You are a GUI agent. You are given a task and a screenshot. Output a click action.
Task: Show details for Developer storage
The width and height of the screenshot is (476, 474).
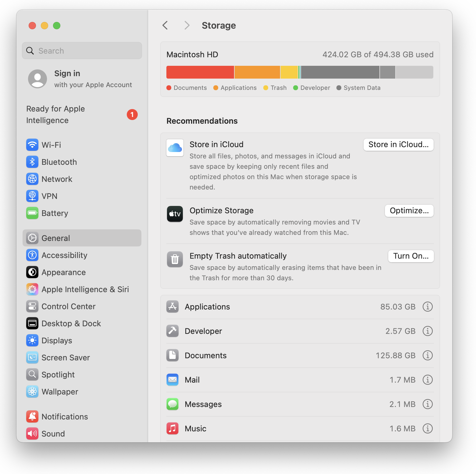428,331
